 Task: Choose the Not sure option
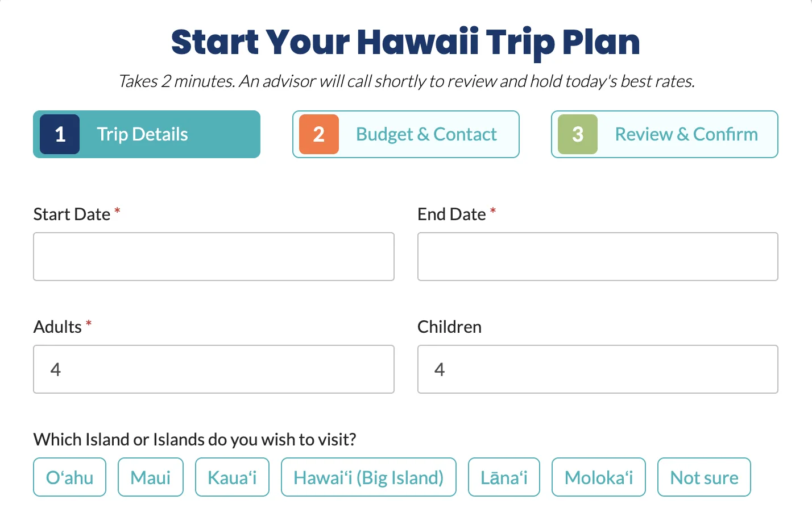[704, 477]
